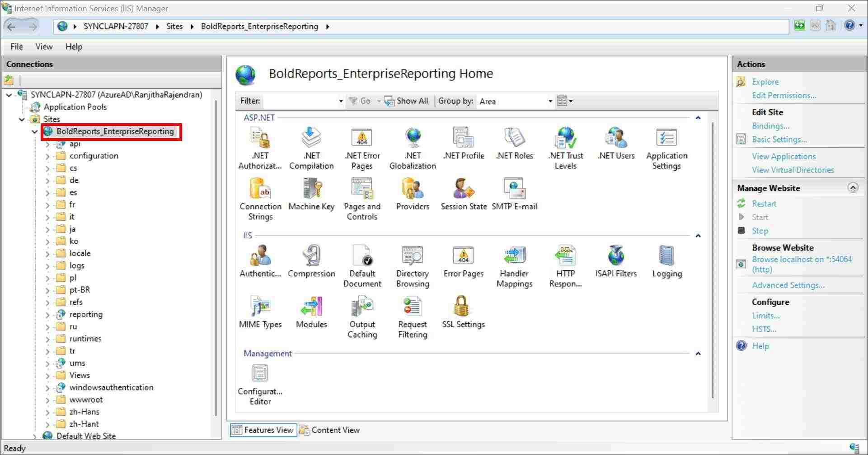Open the Group by Area dropdown
Image resolution: width=868 pixels, height=455 pixels.
(x=550, y=101)
